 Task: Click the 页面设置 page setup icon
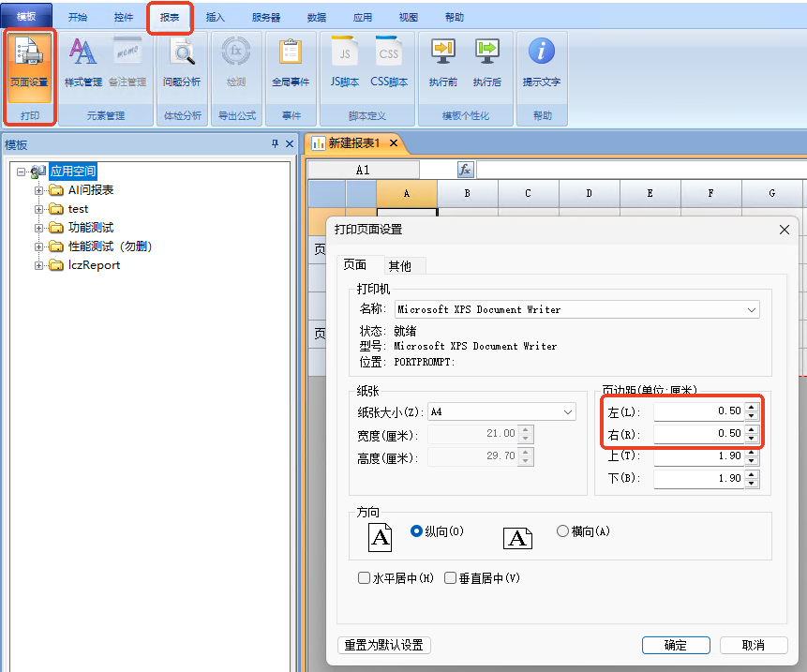(x=29, y=64)
